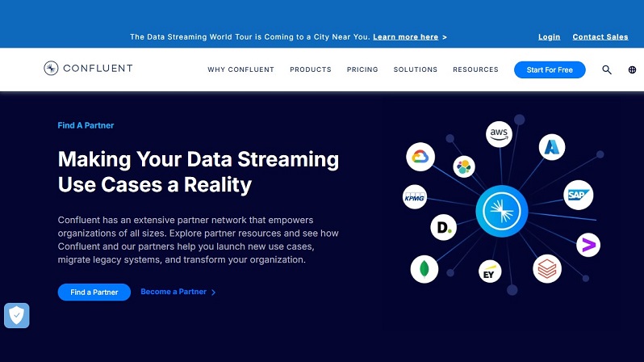This screenshot has width=644, height=362.
Task: Click the Microsoft Azure partner icon
Action: (x=553, y=146)
